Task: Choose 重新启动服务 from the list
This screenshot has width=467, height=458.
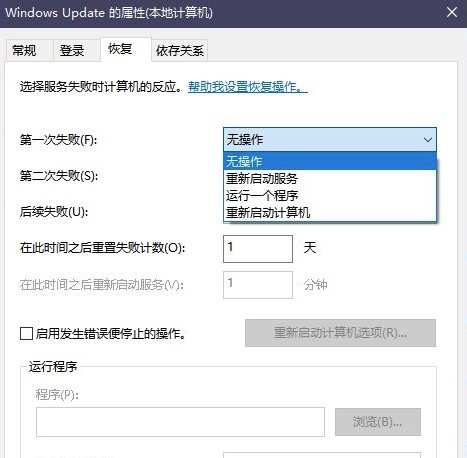Action: point(330,178)
